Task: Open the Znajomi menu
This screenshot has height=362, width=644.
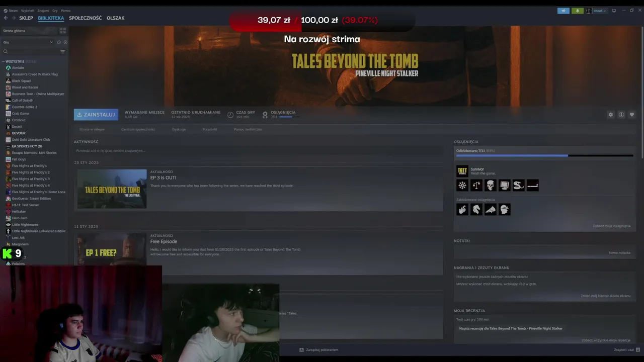Action: pos(43,11)
